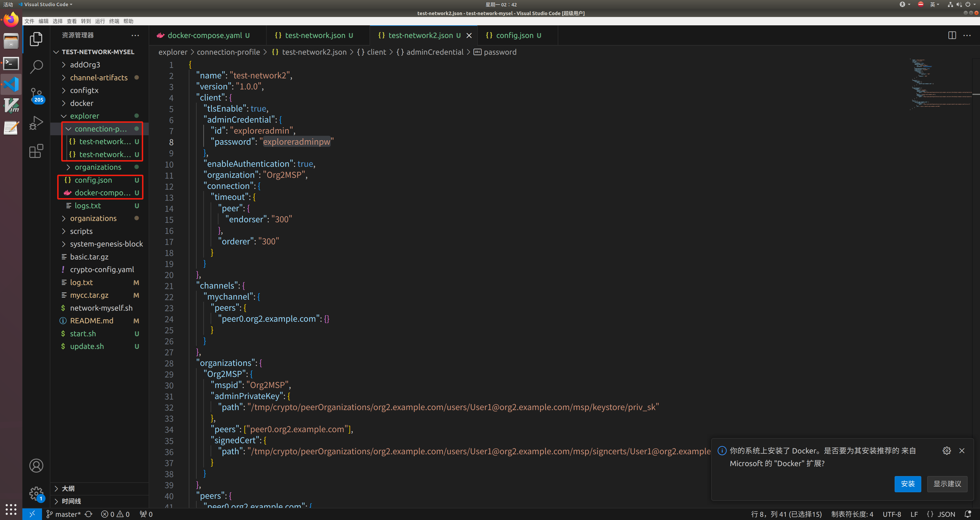Open the 帮助 Help menu
This screenshot has width=980, height=520.
(128, 21)
